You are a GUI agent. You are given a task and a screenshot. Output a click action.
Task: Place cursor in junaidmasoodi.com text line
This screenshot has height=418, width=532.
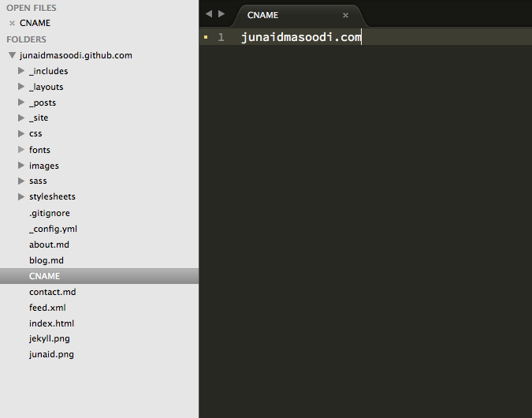click(x=301, y=37)
